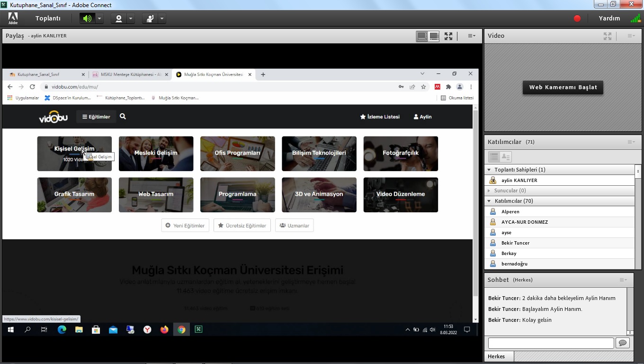
Task: Open a new browser tab with plus button
Action: pos(263,74)
